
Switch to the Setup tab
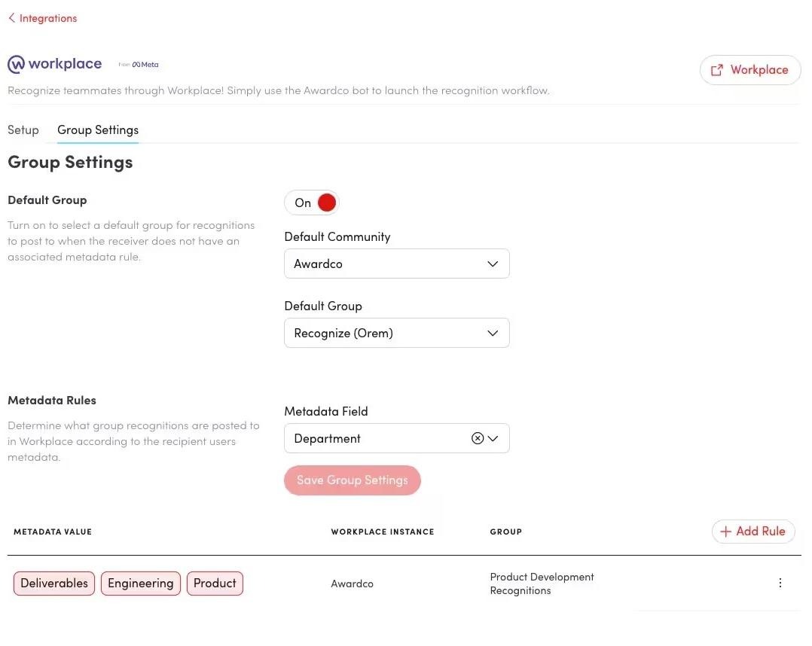(23, 130)
